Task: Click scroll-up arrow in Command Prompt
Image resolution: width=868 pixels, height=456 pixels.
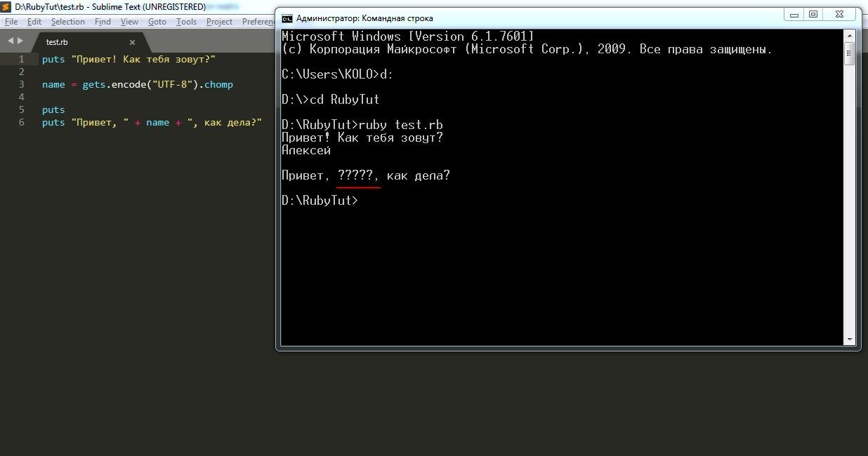Action: [849, 36]
